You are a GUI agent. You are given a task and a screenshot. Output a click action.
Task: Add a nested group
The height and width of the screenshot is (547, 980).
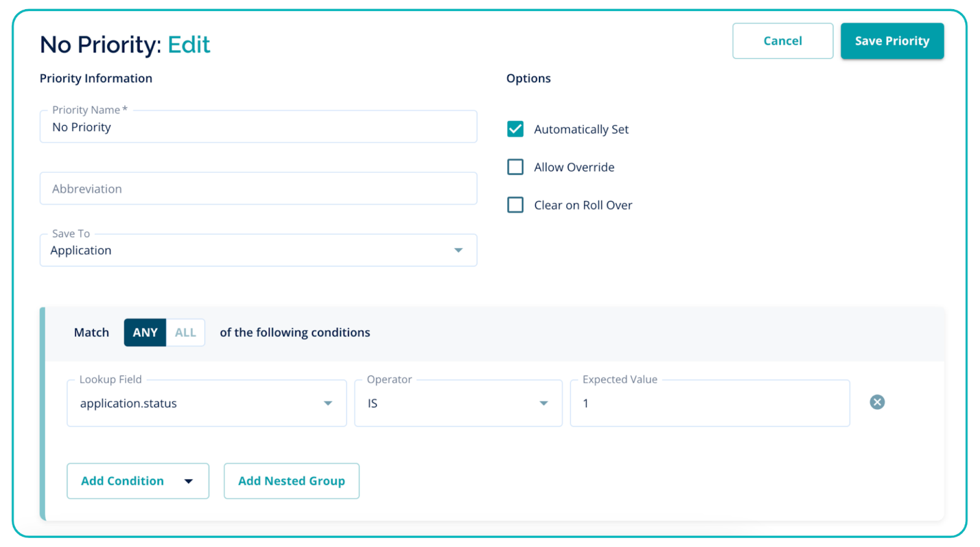[x=292, y=481]
